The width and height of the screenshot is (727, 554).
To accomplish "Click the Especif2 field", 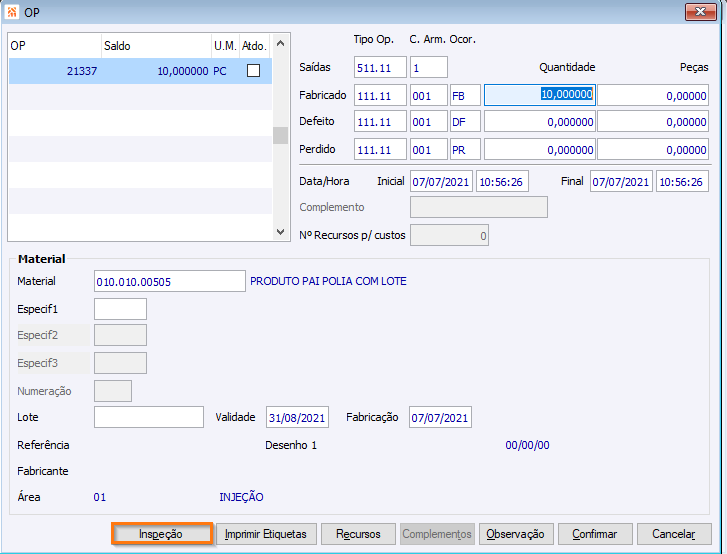I will click(121, 335).
